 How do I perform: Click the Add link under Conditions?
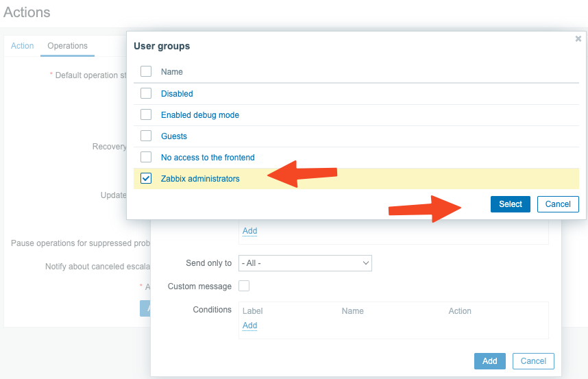pyautogui.click(x=249, y=326)
